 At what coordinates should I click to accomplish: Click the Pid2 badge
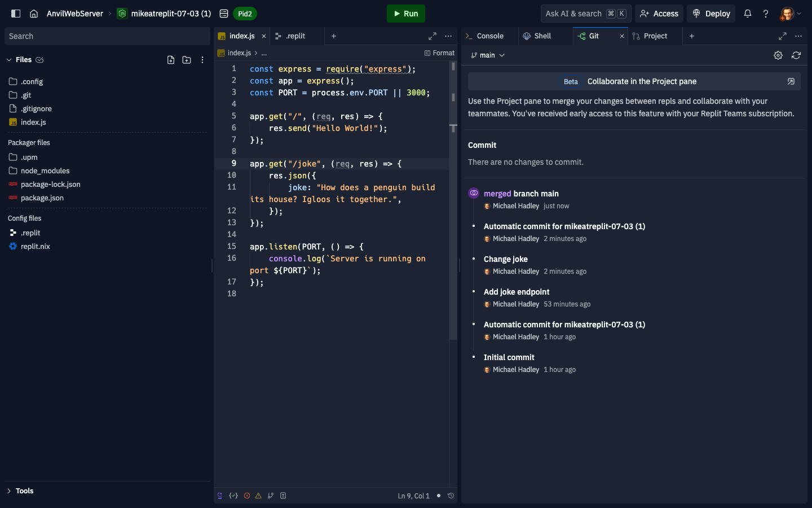(x=245, y=14)
